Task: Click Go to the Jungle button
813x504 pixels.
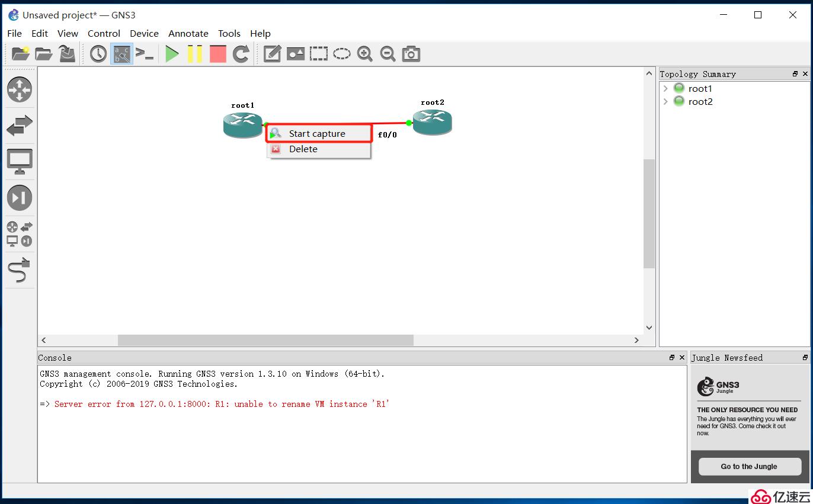Action: pos(749,467)
